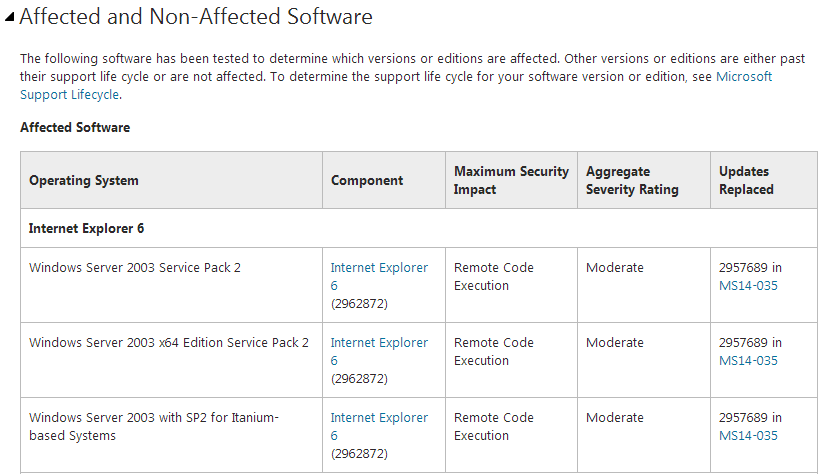Click the Updates Replaced column header
Viewport: 821px width, 474px height.
tap(746, 181)
